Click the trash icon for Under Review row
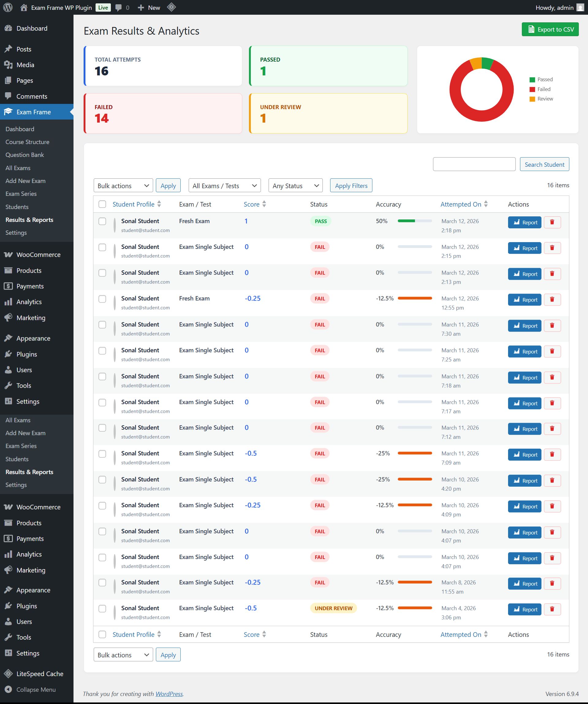The width and height of the screenshot is (588, 704). (x=552, y=609)
